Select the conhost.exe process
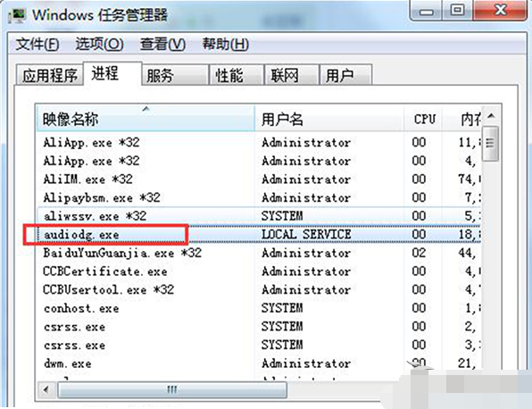Screen dimensions: 532x409 tap(259, 308)
